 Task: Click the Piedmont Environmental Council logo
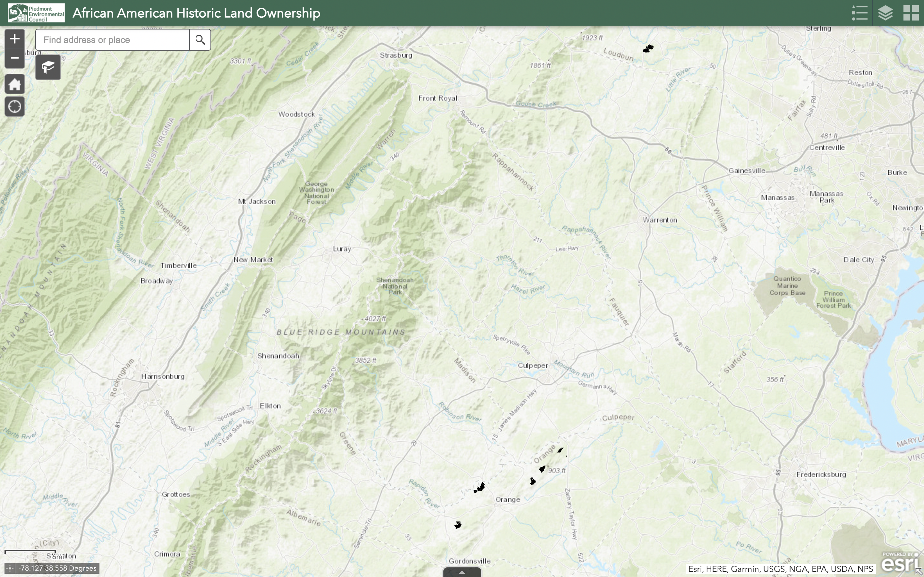click(36, 13)
